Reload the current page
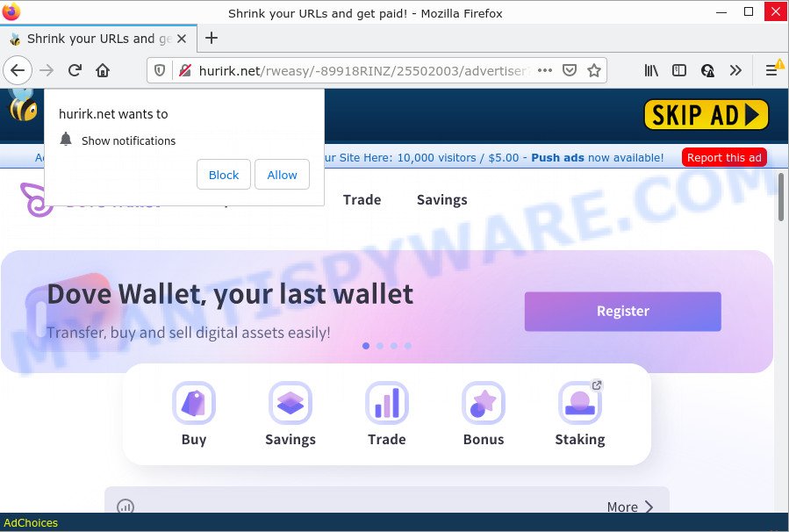The height and width of the screenshot is (532, 789). click(x=75, y=70)
